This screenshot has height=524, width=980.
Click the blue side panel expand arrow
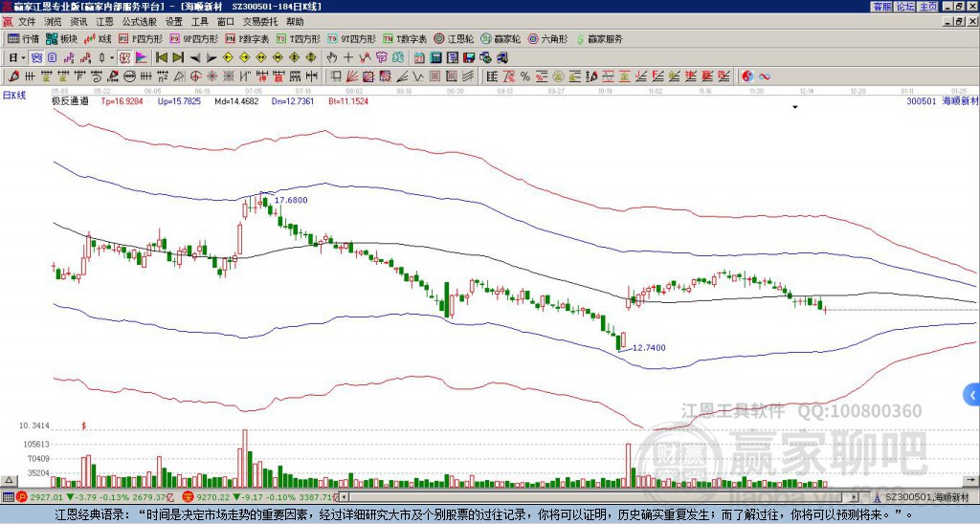coord(972,395)
